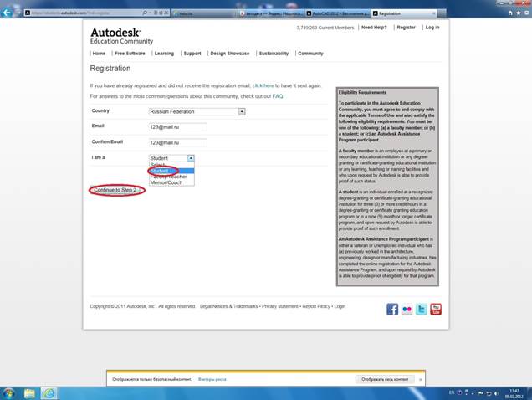Switch to the Yandex browser tab
This screenshot has width=532, height=400.
click(271, 13)
